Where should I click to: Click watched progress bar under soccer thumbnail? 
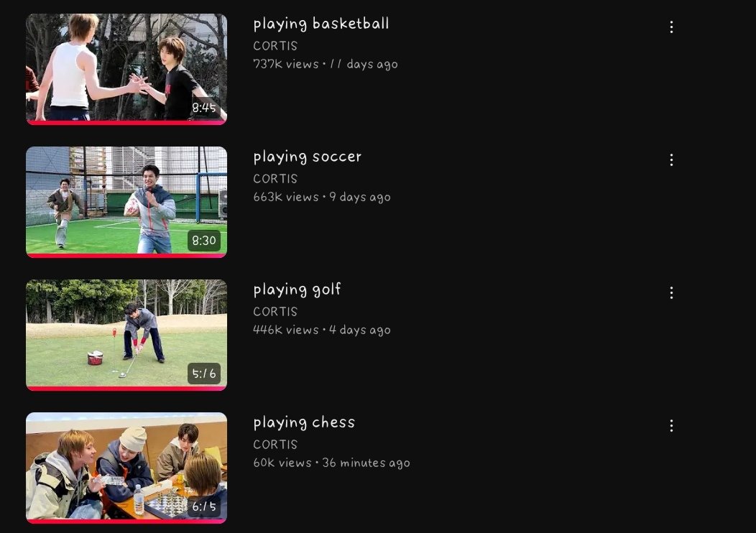pyautogui.click(x=126, y=256)
